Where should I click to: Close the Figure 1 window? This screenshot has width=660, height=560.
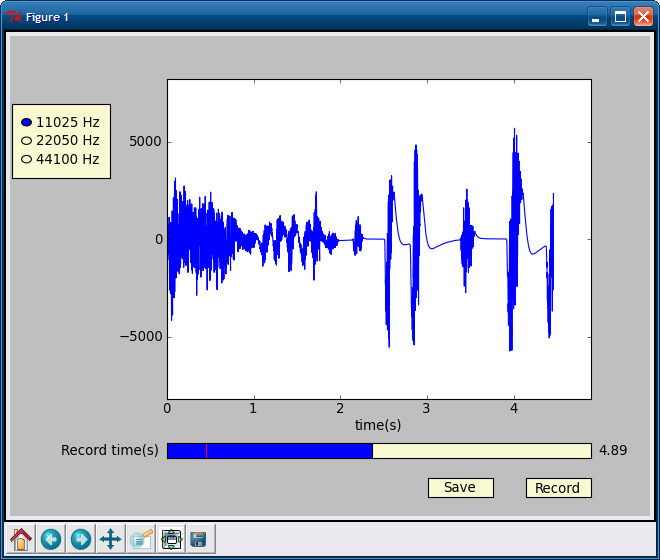pos(644,17)
